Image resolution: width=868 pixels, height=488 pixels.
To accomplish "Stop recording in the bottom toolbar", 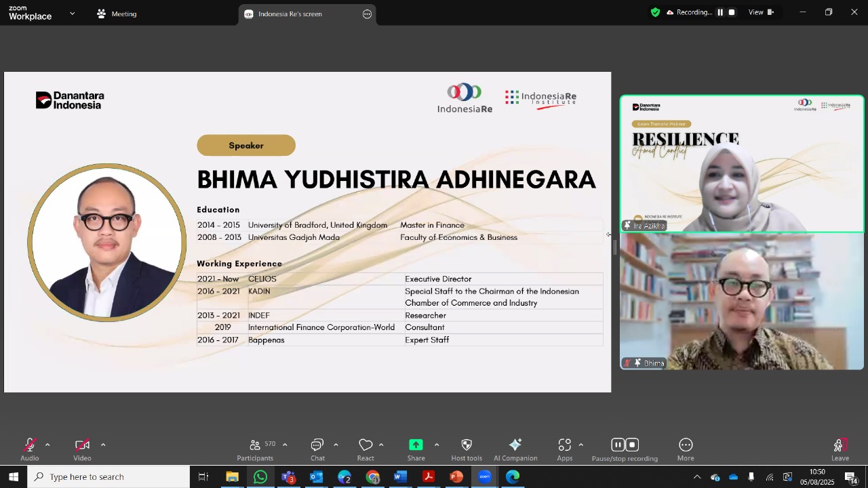I will pyautogui.click(x=632, y=445).
